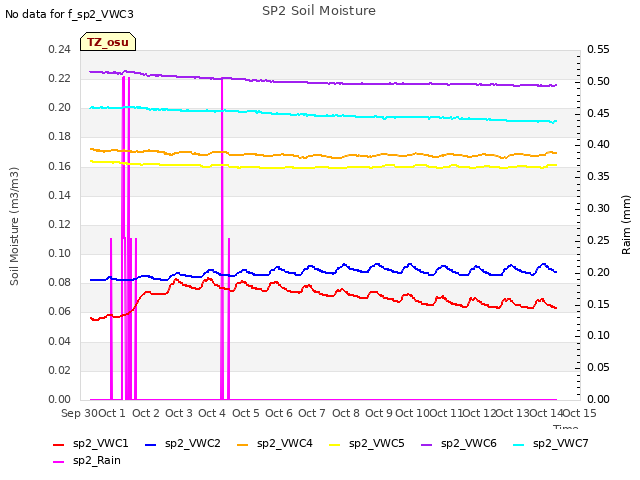The width and height of the screenshot is (640, 480).
Task: Click the Oct 2 x-axis tick label
Action: 146,413
